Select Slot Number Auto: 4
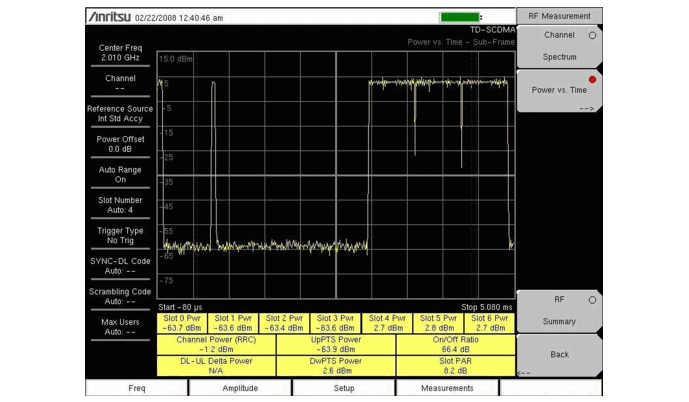The height and width of the screenshot is (402, 689). click(x=120, y=205)
